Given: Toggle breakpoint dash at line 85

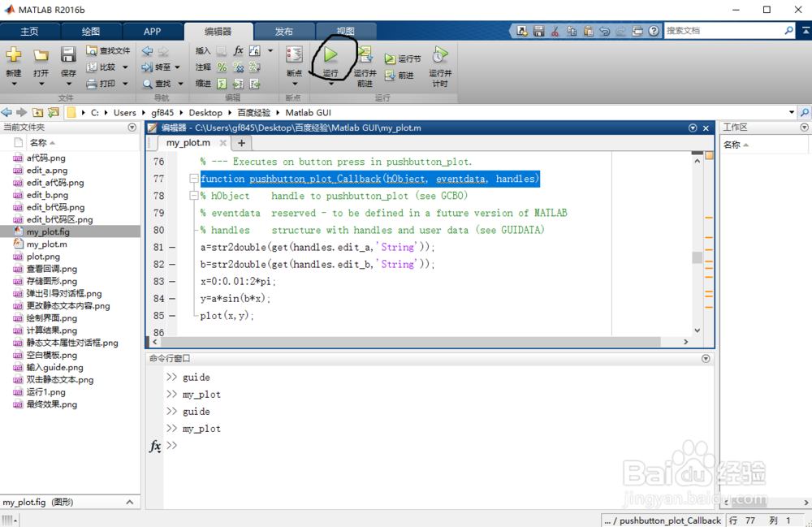Looking at the screenshot, I should tap(172, 316).
